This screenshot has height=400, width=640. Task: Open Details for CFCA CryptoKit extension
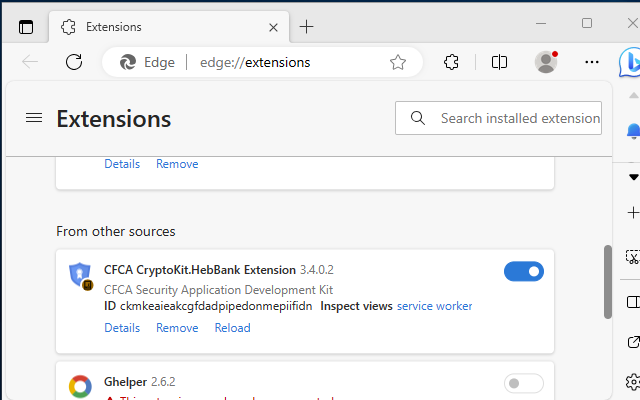point(122,328)
